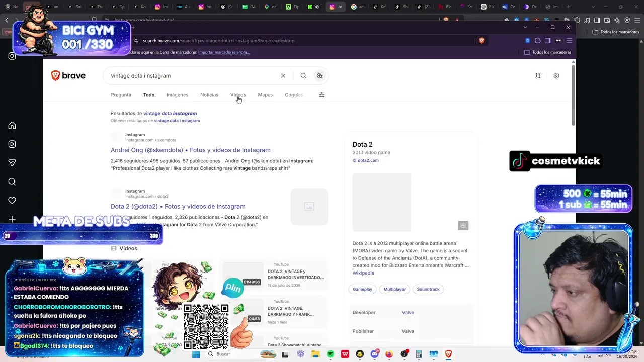Open Instagram Search icon in sidebar
Viewport: 644px width, 362px height.
pos(12,182)
